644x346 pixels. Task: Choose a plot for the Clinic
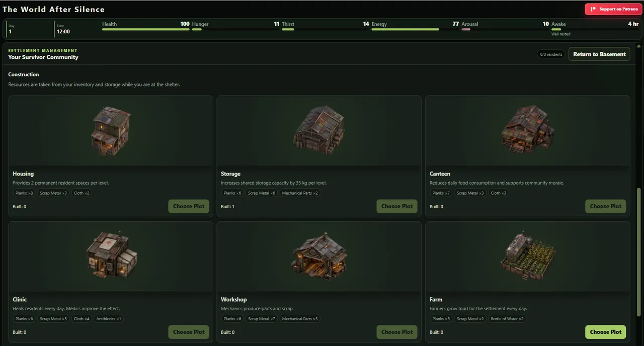pos(189,332)
